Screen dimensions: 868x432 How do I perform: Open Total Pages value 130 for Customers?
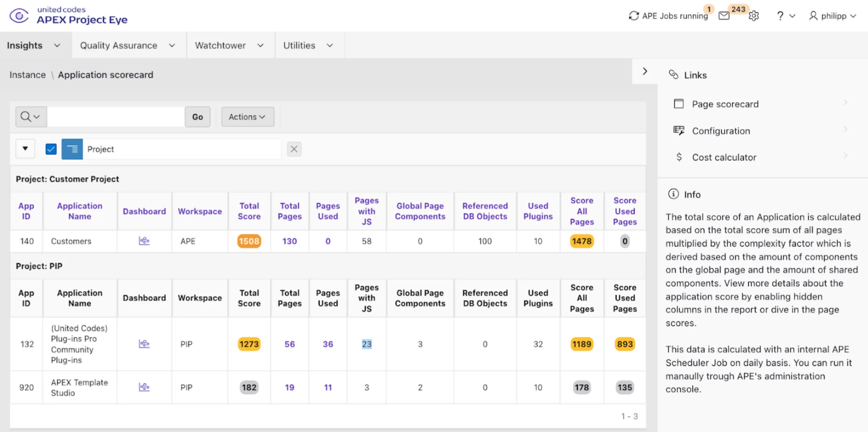click(x=289, y=241)
